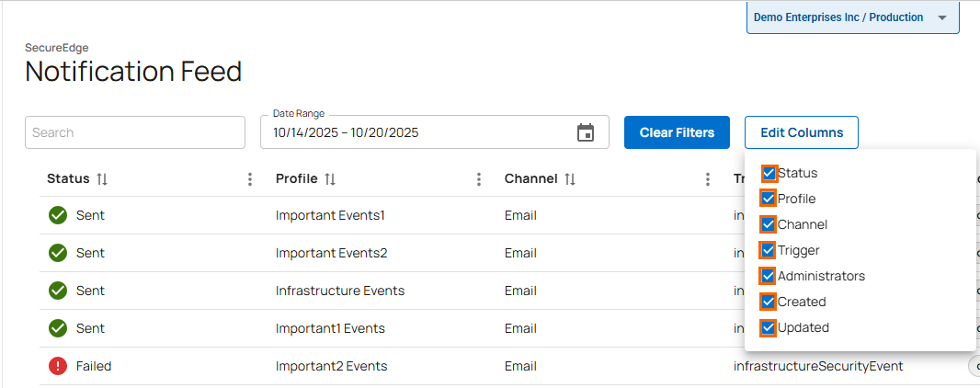The height and width of the screenshot is (388, 980).
Task: Sort by the Channel column arrows
Action: pos(570,179)
